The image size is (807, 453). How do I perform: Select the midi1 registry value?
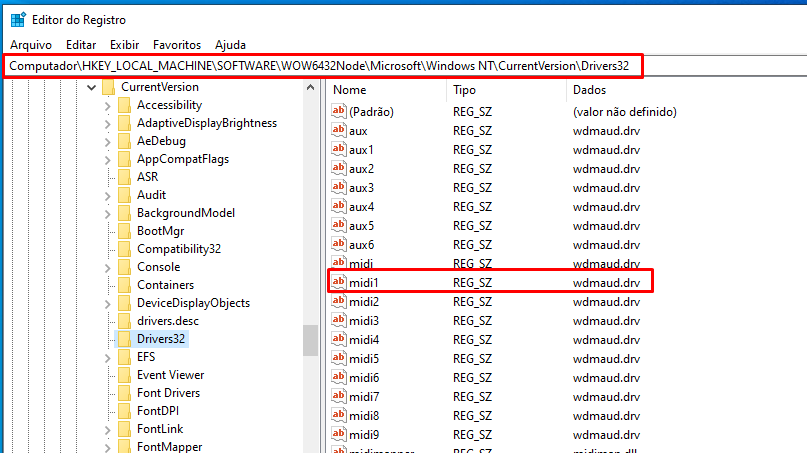pyautogui.click(x=364, y=283)
